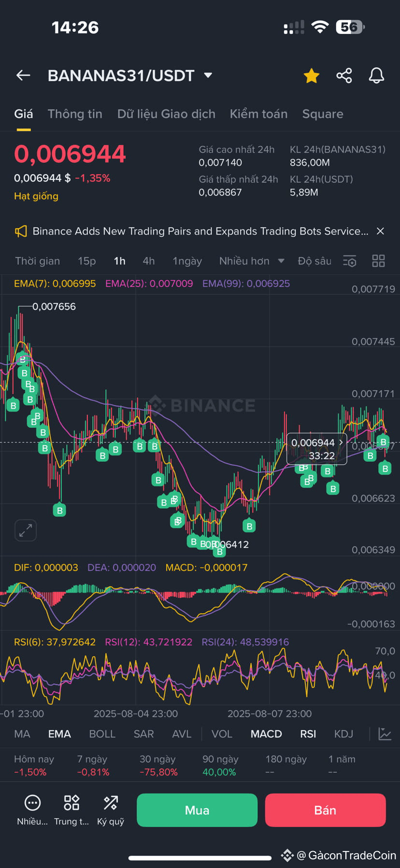Tap the Bán sell button
Image resolution: width=400 pixels, height=868 pixels.
pyautogui.click(x=325, y=810)
